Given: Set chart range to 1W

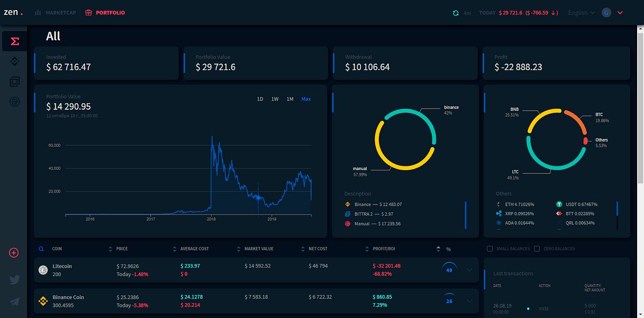Looking at the screenshot, I should pyautogui.click(x=275, y=99).
